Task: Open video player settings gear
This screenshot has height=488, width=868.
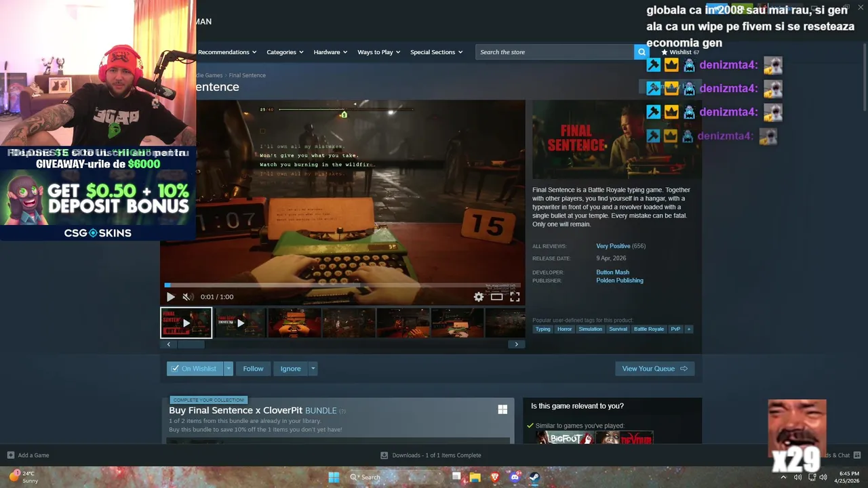Action: (x=479, y=297)
